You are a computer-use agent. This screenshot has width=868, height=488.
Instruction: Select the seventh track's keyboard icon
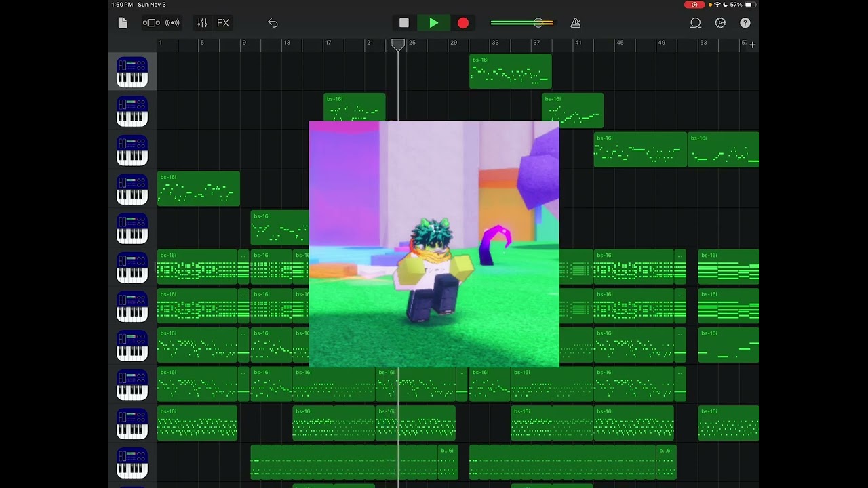(132, 306)
